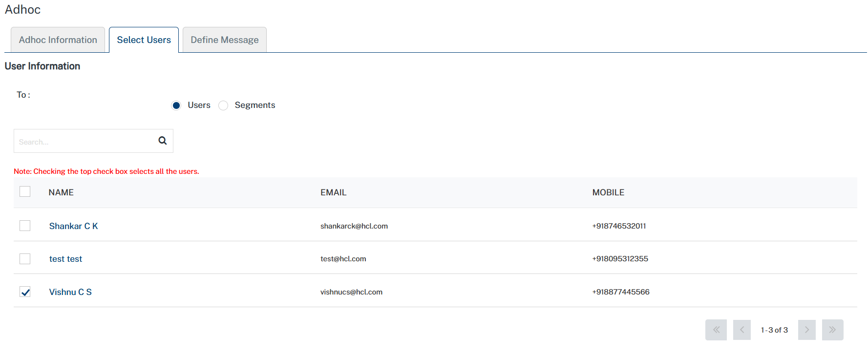Check the select-all header checkbox
Viewport: 868px width, 357px height.
(25, 191)
